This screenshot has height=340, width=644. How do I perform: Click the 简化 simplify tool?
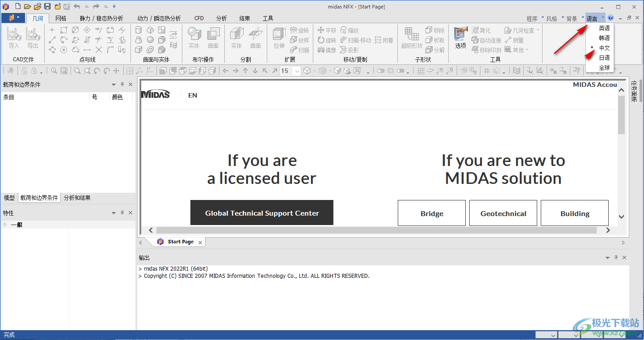pyautogui.click(x=481, y=30)
